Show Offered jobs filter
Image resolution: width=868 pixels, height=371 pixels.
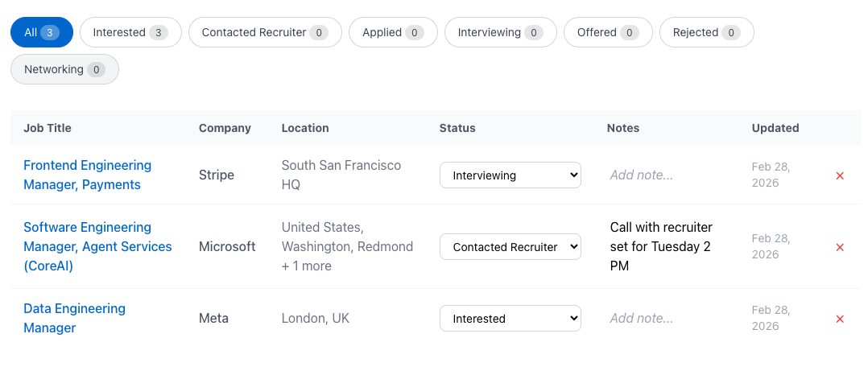(608, 33)
